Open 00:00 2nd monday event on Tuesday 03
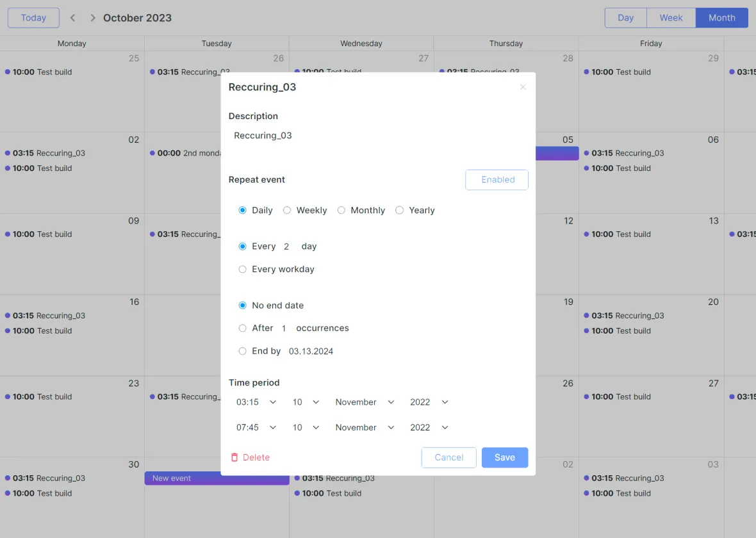 click(x=185, y=153)
